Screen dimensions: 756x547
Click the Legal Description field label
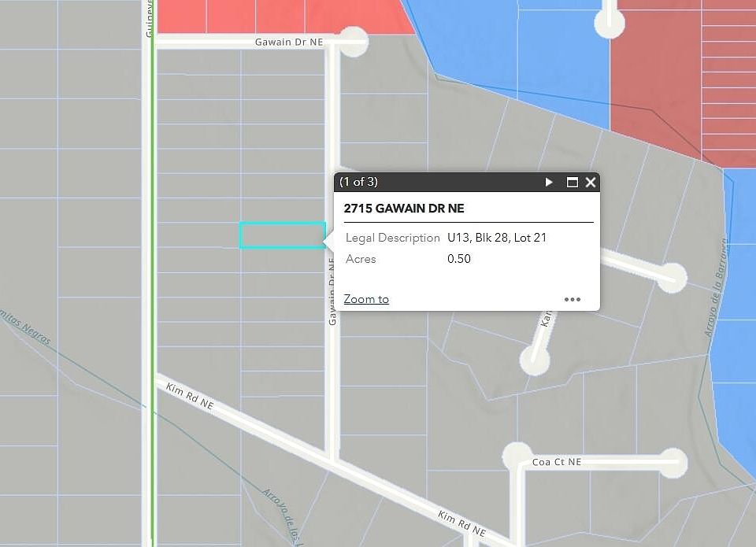(392, 238)
